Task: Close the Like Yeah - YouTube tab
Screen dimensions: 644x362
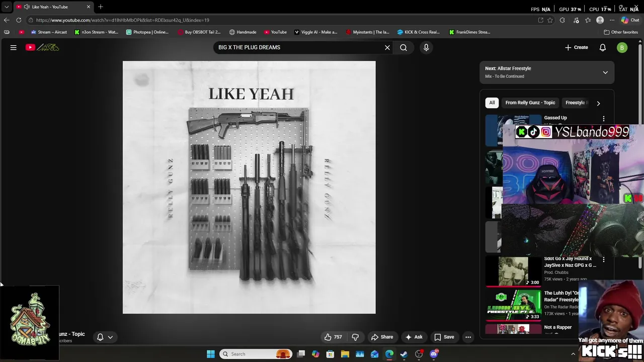Action: tap(89, 7)
